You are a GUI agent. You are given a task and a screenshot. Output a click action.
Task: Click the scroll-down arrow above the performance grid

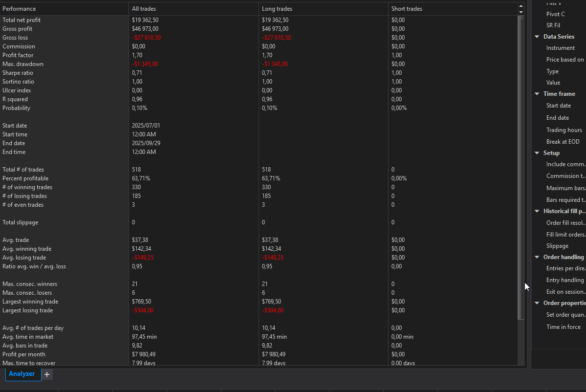tap(521, 12)
